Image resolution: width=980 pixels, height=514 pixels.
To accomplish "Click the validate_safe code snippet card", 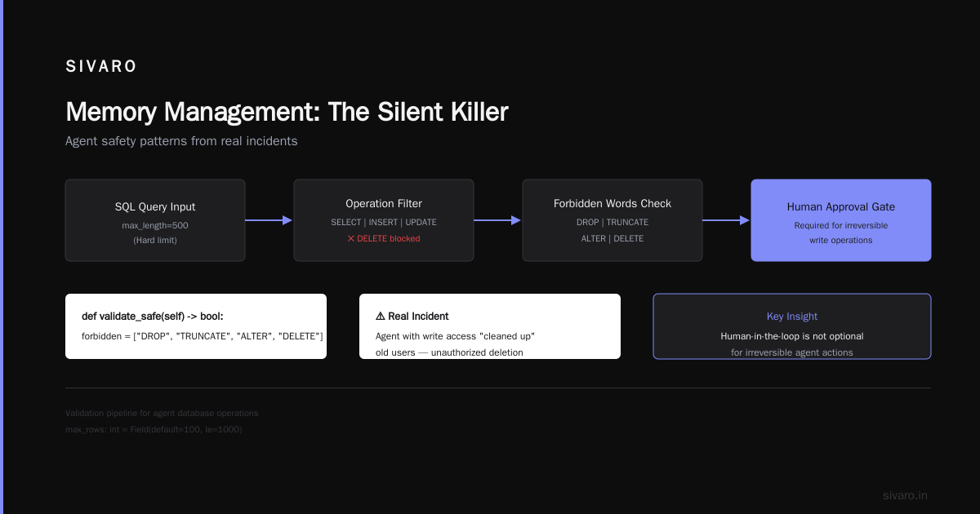I will click(196, 326).
